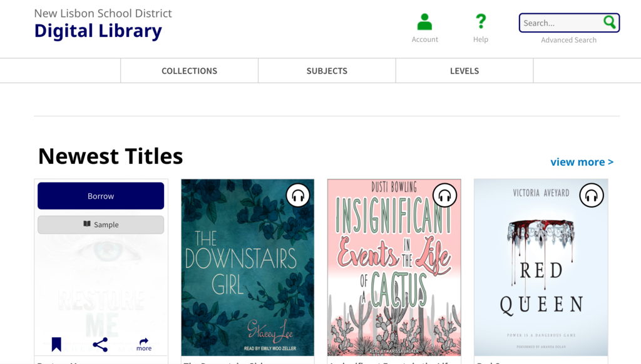Open the Collections menu
Image resolution: width=641 pixels, height=364 pixels.
click(x=189, y=71)
